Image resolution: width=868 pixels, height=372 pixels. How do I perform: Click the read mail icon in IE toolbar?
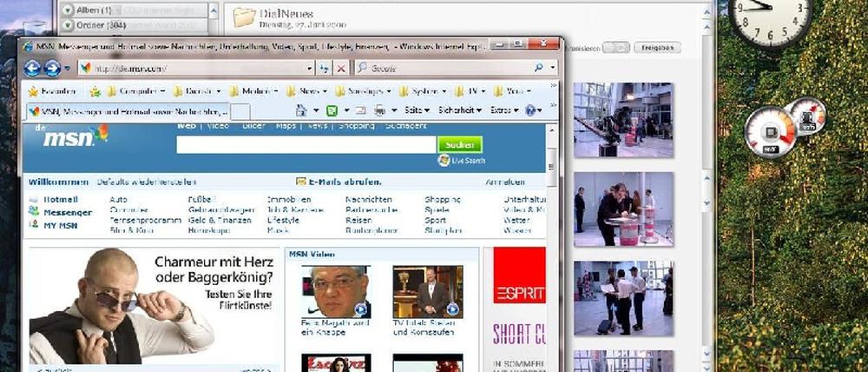(360, 110)
